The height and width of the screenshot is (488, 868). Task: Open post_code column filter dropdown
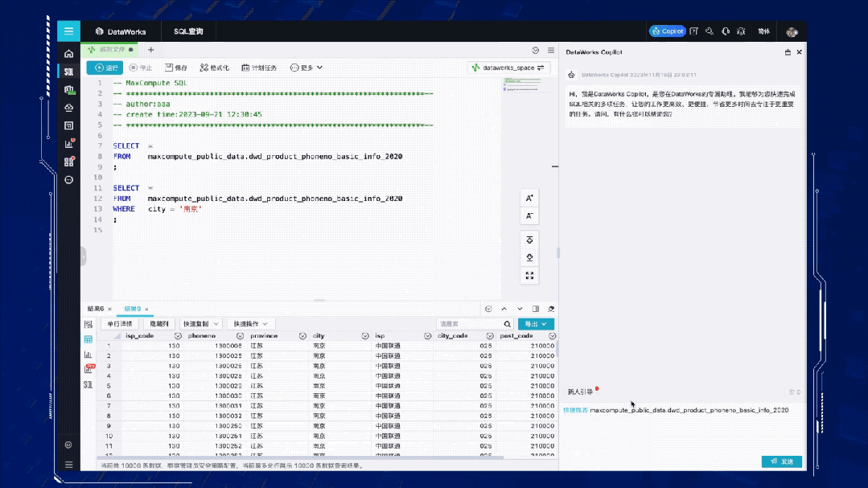tap(552, 336)
